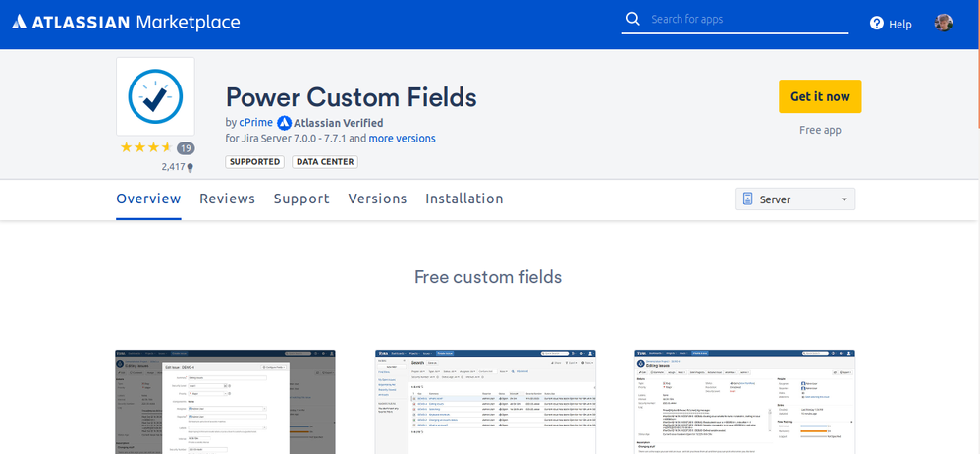Click the review count badge 19
The height and width of the screenshot is (454, 980).
click(186, 148)
